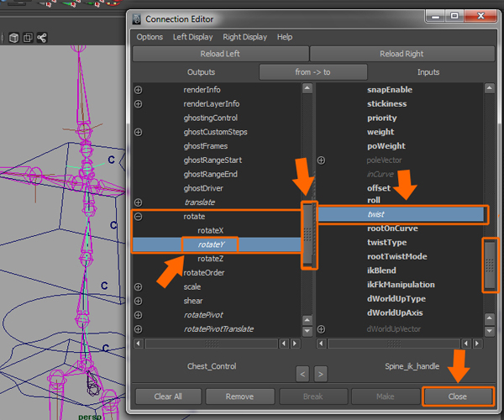Click the previous node arrow button

(302, 374)
